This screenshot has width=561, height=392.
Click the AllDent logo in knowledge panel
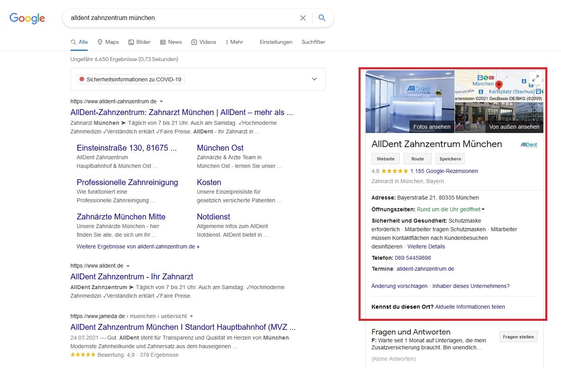(529, 145)
